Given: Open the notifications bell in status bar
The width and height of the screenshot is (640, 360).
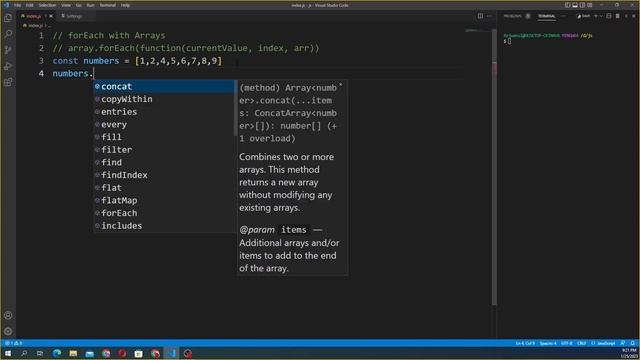Looking at the screenshot, I should tap(633, 343).
